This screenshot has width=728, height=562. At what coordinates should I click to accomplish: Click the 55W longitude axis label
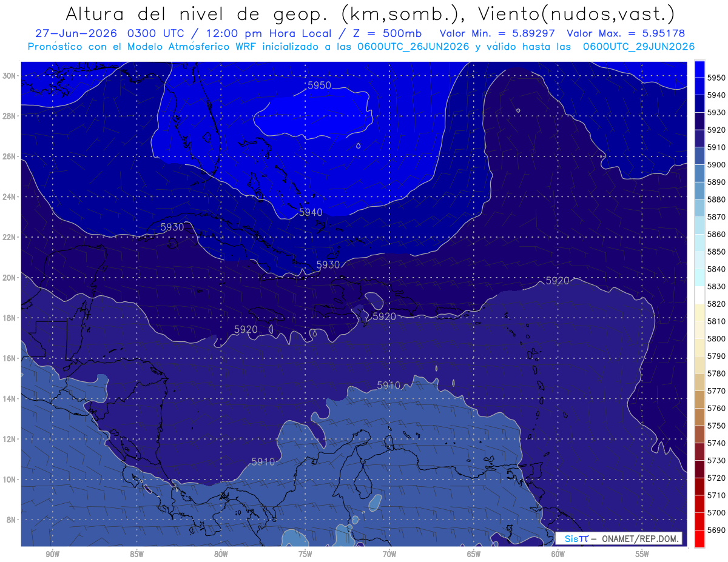(642, 554)
